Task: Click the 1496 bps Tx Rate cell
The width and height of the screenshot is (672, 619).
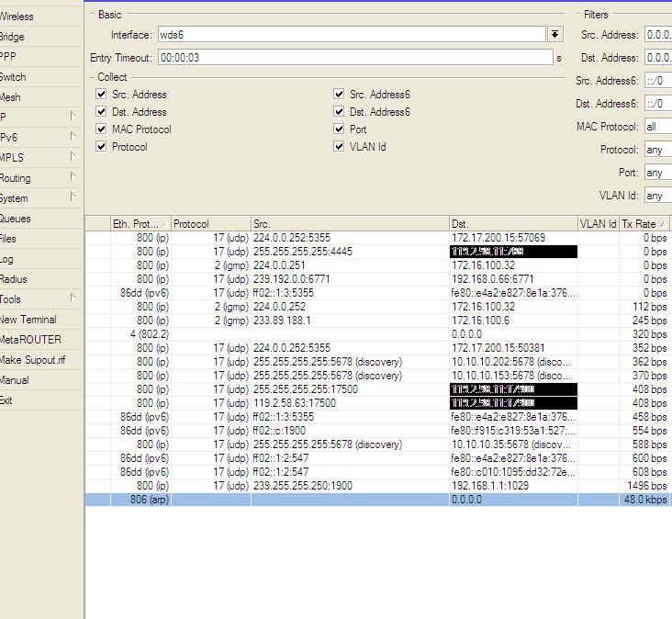Action: [x=644, y=486]
